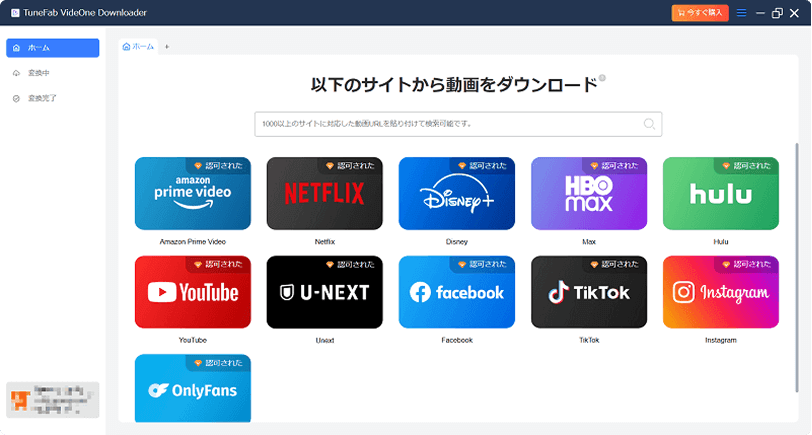
Task: Click the cloud icon beside 変換中
Action: (x=17, y=73)
